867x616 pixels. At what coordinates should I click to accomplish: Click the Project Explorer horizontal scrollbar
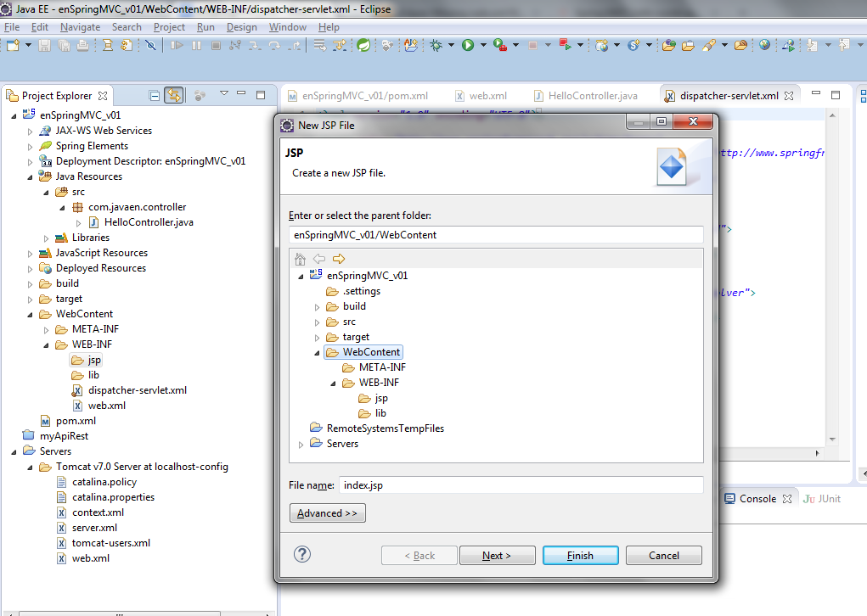120,613
